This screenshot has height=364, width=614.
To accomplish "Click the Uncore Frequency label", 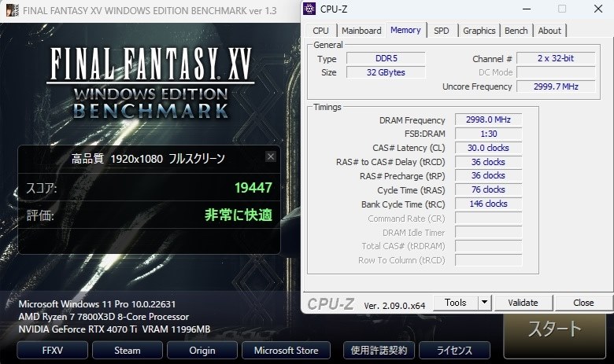I will 477,86.
